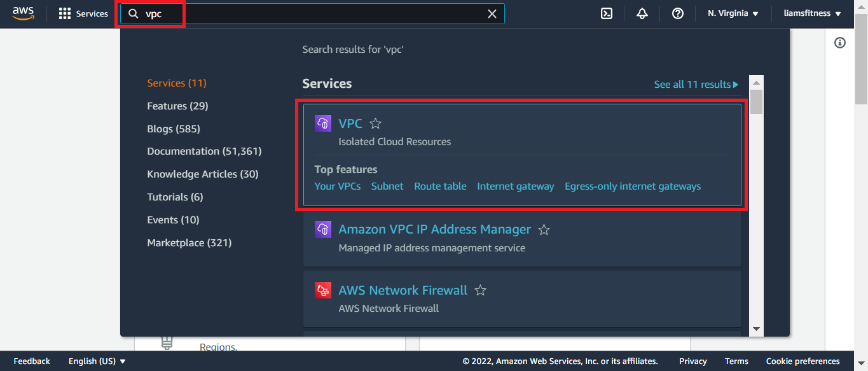The width and height of the screenshot is (868, 371).
Task: Click See all 11 results link
Action: point(696,84)
